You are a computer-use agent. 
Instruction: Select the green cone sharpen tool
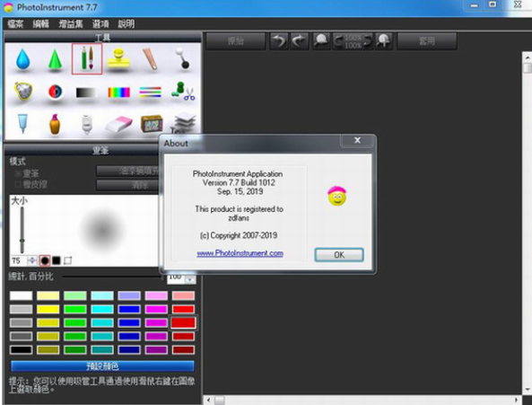(55, 60)
